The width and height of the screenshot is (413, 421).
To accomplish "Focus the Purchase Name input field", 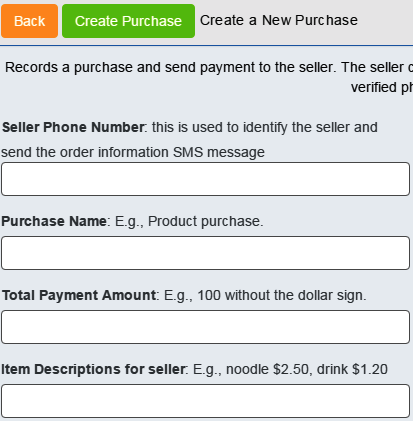I will click(x=206, y=253).
